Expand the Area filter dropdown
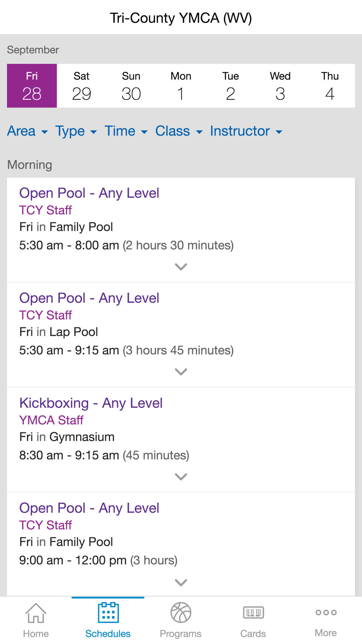The width and height of the screenshot is (362, 644). (x=27, y=131)
